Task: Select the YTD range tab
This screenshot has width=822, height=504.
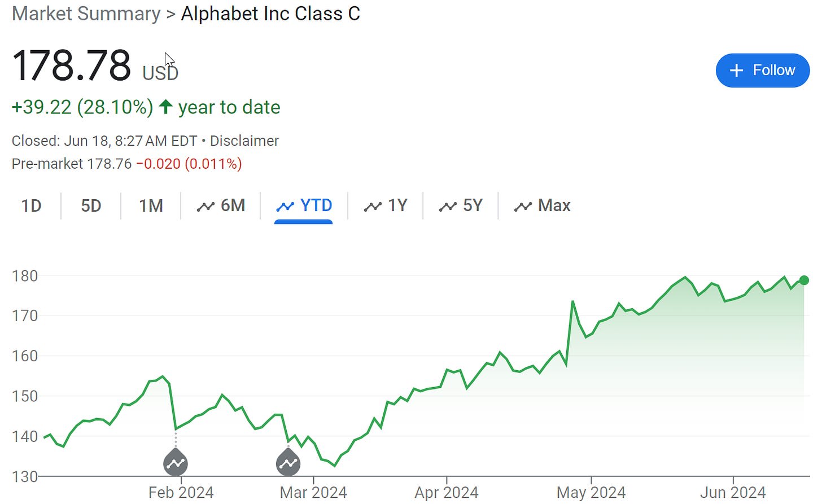Action: 304,205
